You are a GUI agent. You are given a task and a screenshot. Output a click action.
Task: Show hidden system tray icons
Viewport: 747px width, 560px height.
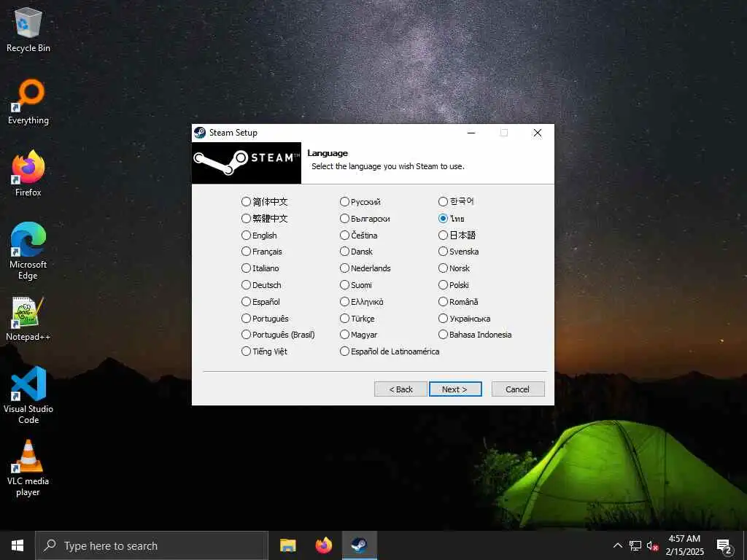pos(617,545)
